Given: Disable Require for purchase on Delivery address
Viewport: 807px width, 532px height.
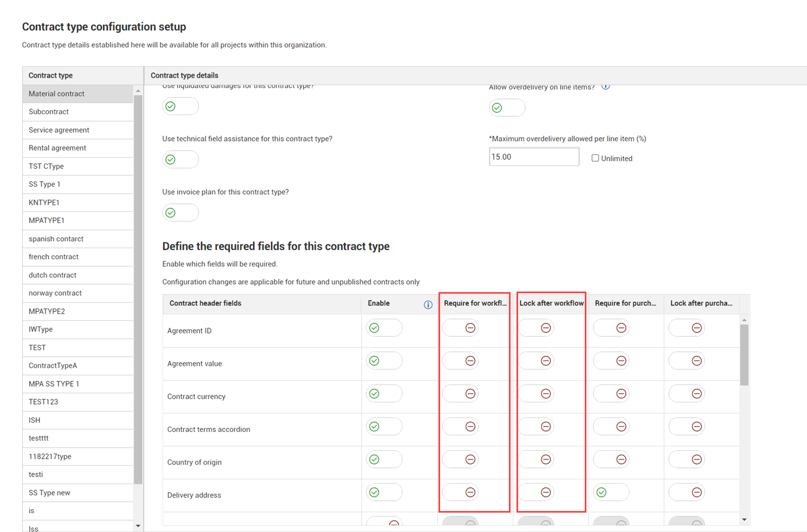Looking at the screenshot, I should (x=611, y=492).
